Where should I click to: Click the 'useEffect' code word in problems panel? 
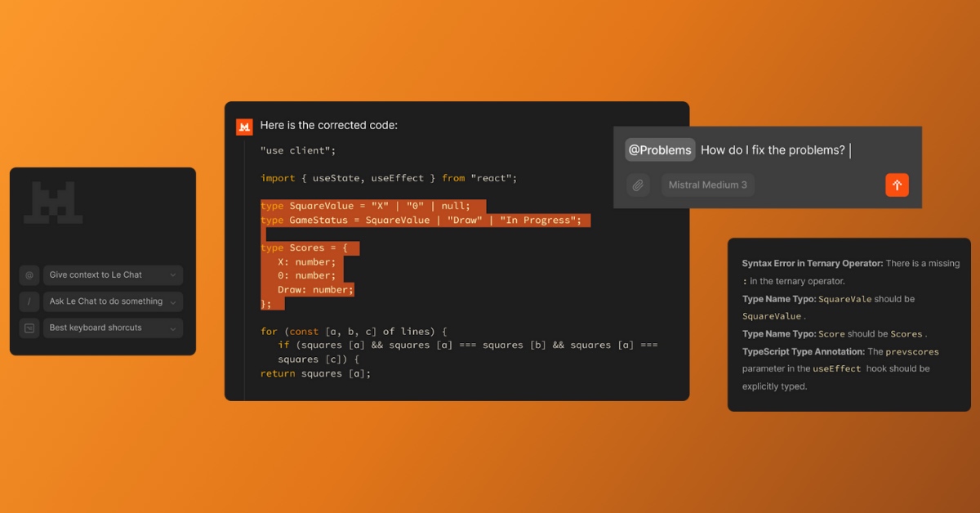pos(837,369)
